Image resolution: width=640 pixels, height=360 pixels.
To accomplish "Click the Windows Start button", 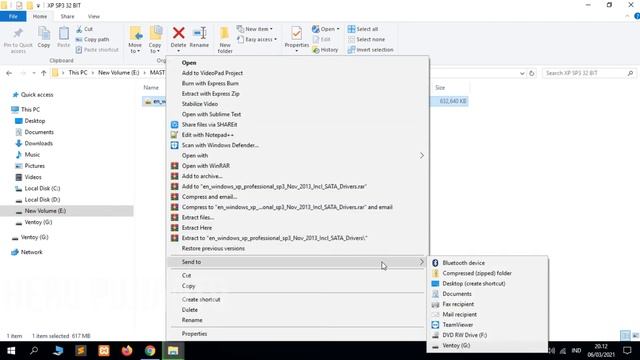I will 11,351.
